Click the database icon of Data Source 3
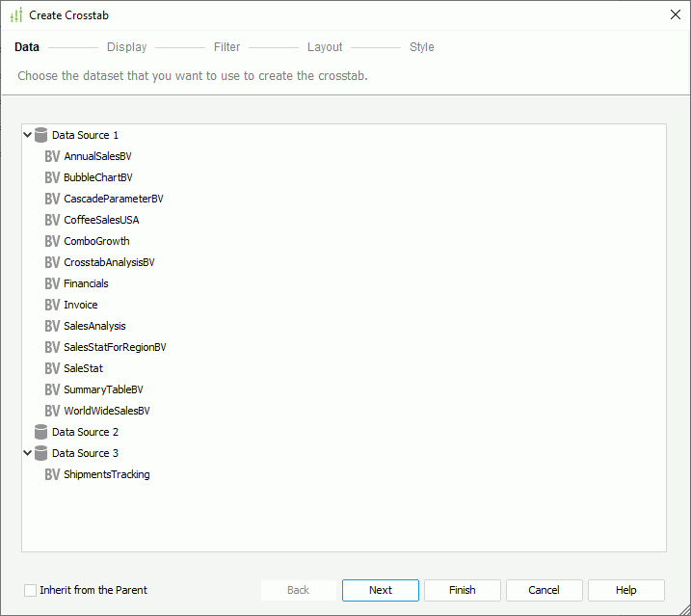Screen dimensions: 691x616 40,453
